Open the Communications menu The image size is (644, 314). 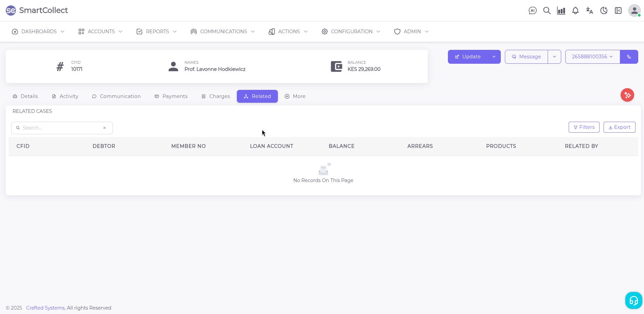click(x=223, y=32)
